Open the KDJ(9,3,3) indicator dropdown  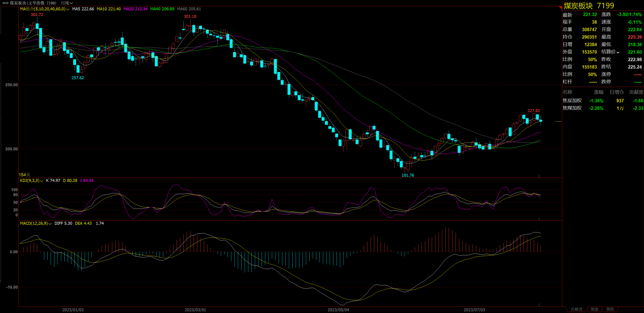tap(42, 181)
